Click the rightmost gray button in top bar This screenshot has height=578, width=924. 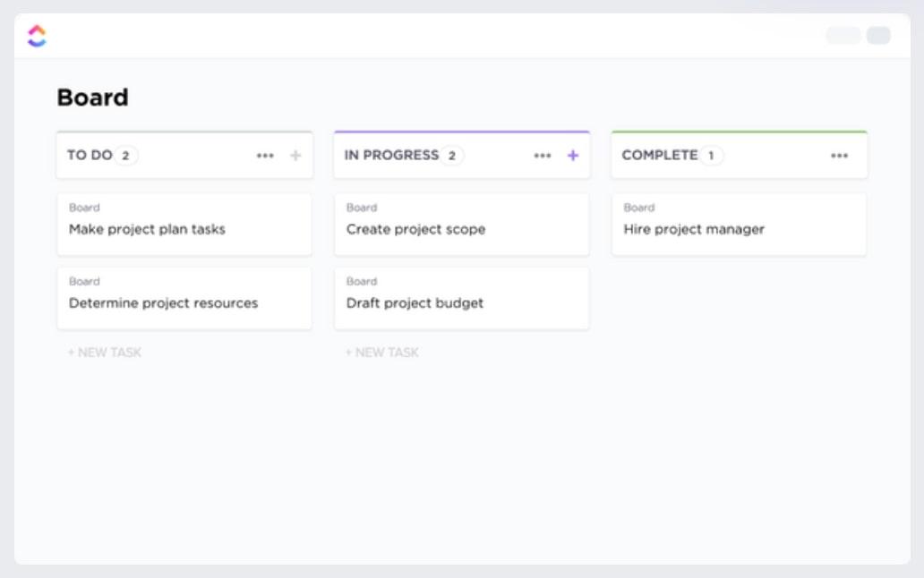coord(878,36)
